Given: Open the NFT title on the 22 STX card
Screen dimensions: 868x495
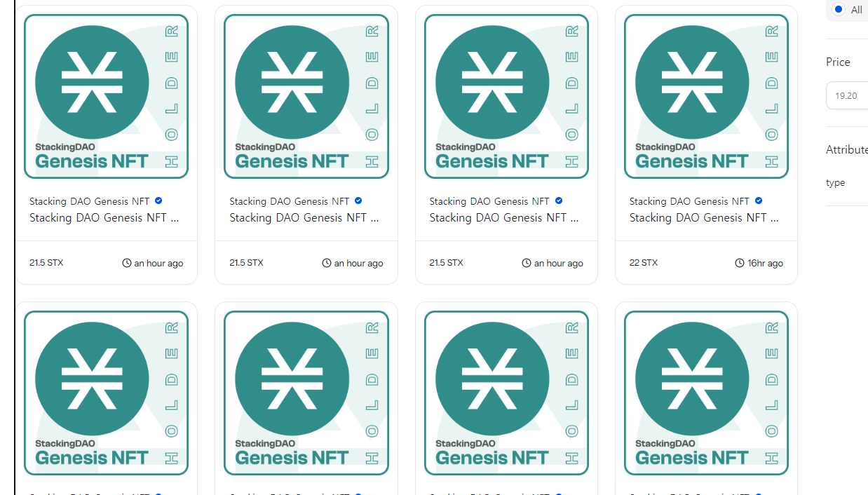Looking at the screenshot, I should (704, 217).
